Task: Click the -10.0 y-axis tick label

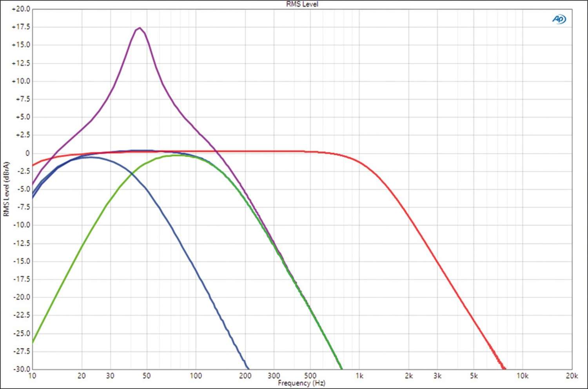Action: tap(22, 225)
